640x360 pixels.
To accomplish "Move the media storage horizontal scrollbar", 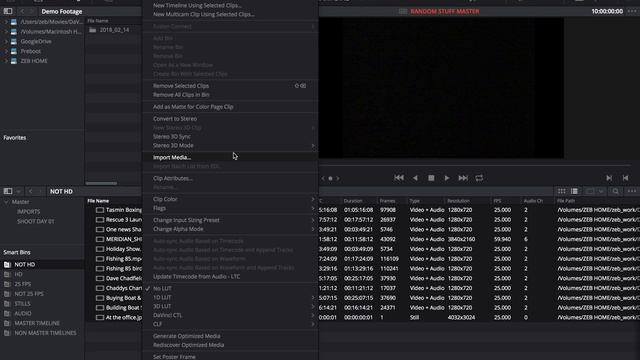I will click(x=101, y=183).
